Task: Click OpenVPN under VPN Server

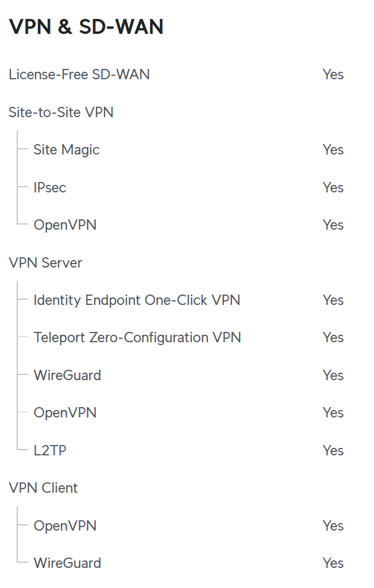Action: [65, 412]
